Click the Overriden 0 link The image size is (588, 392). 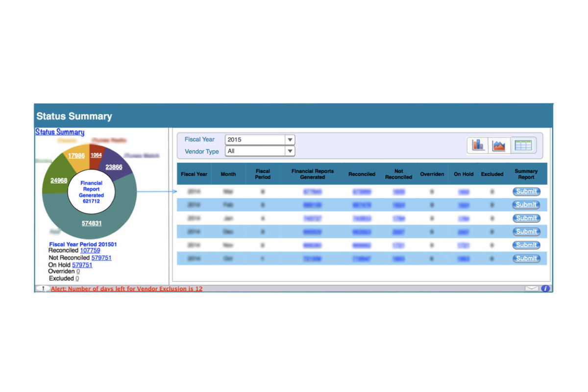pos(78,271)
